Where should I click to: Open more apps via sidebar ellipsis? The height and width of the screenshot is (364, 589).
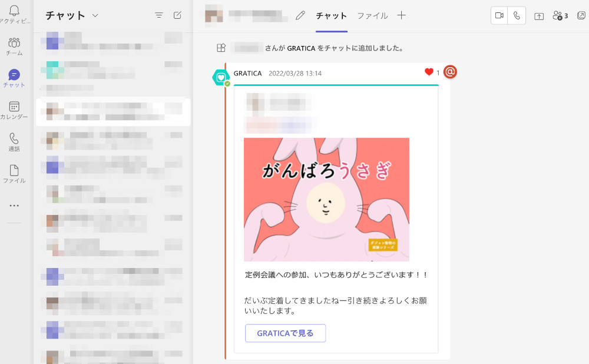15,205
